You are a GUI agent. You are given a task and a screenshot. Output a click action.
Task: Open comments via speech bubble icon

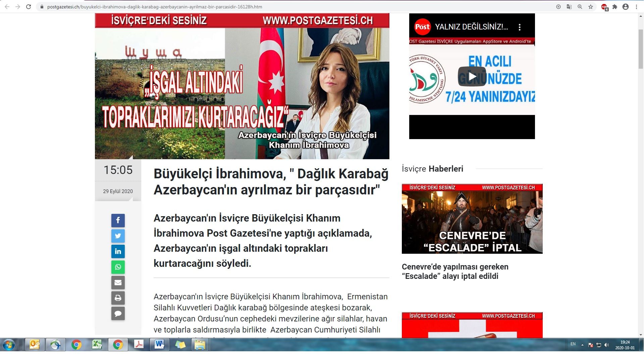(x=118, y=313)
